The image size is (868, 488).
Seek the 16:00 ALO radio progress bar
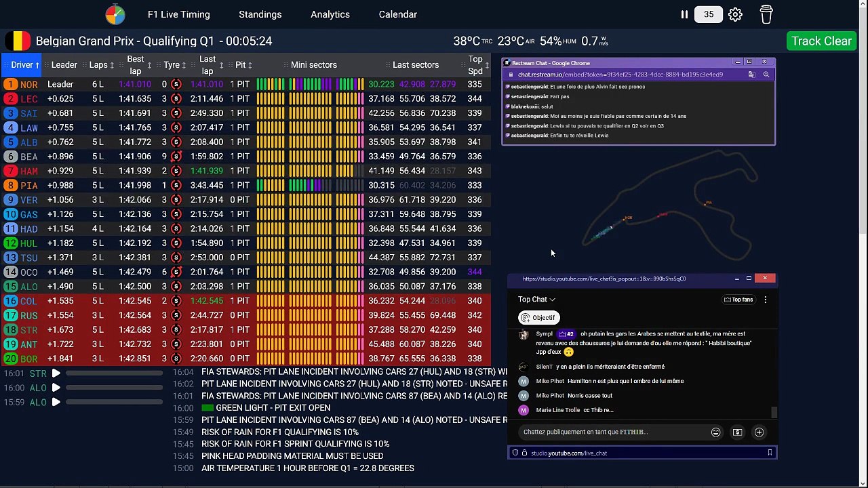coord(114,388)
